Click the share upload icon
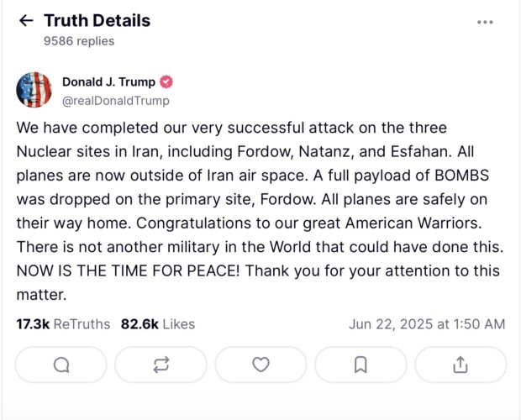The image size is (521, 420). [460, 365]
